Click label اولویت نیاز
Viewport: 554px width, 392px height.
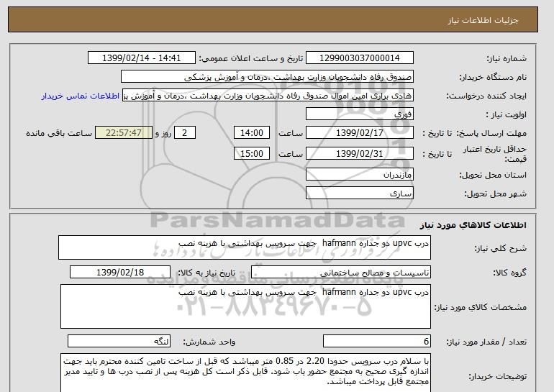click(x=507, y=115)
